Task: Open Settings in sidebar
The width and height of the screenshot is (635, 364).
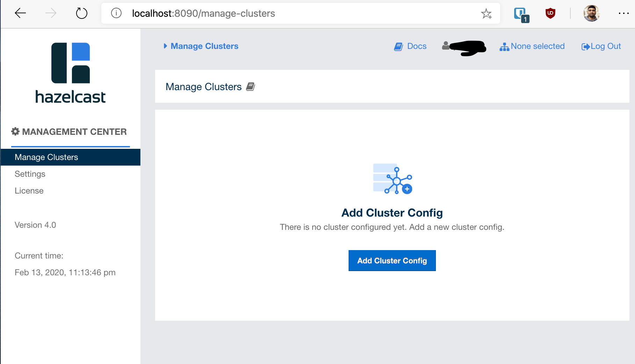Action: [x=30, y=174]
